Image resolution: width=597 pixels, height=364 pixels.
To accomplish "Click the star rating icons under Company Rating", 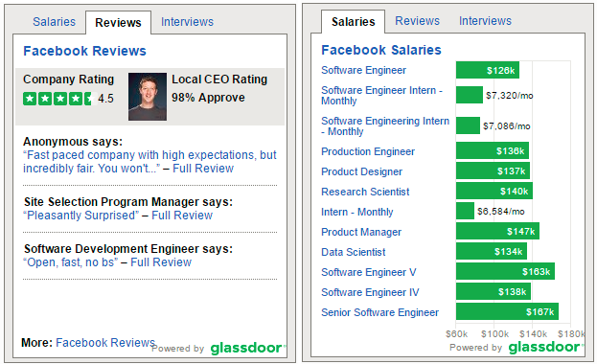I will (59, 99).
